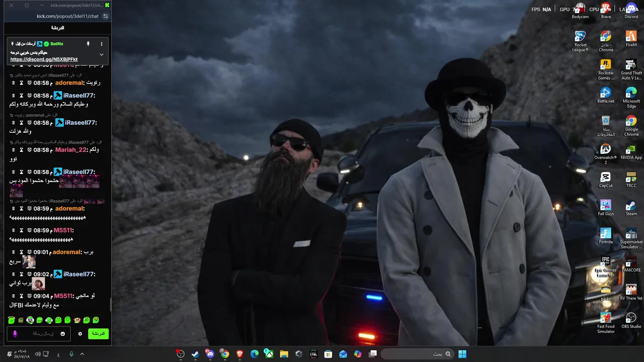Viewport: 644px width, 362px height.
Task: Open pinned message three-dot menu
Action: [x=101, y=44]
